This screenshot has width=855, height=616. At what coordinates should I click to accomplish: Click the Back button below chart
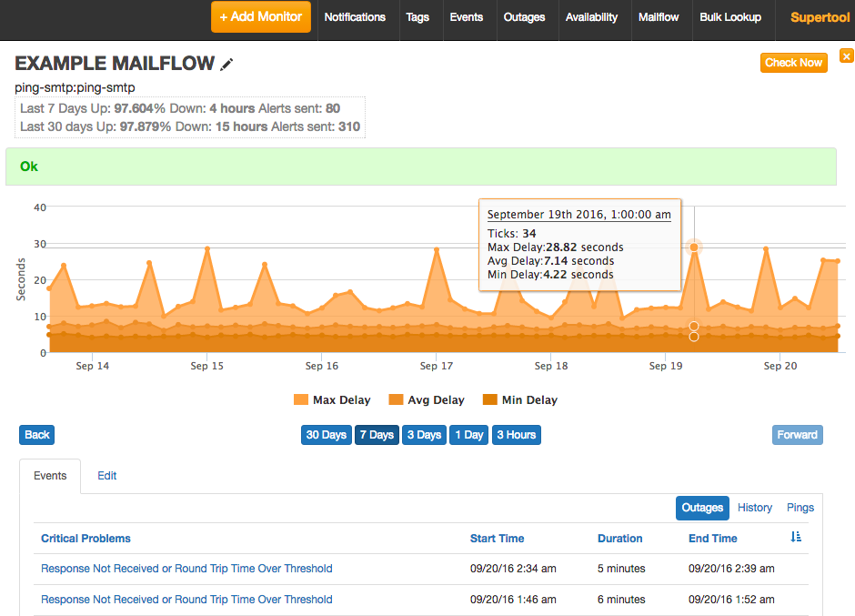(x=37, y=435)
